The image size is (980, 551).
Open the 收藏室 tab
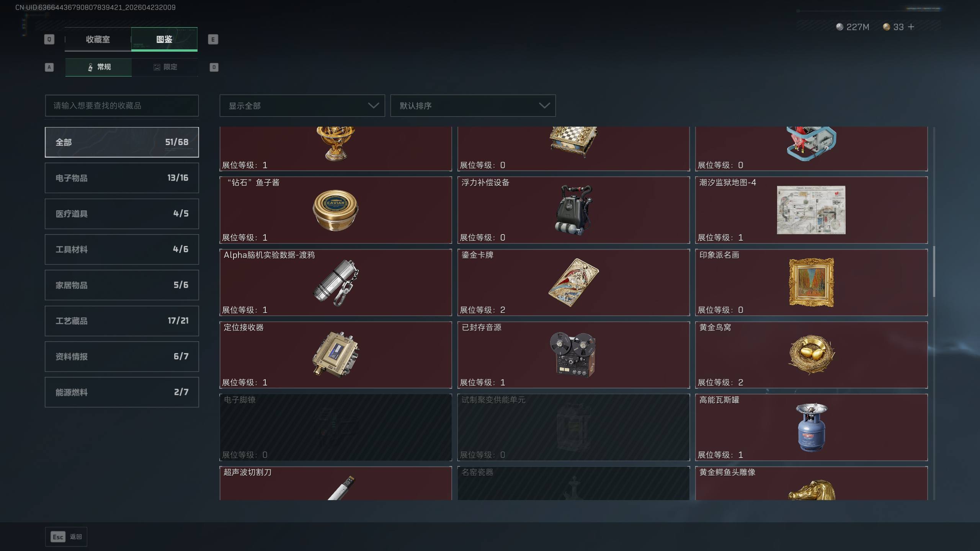[98, 39]
